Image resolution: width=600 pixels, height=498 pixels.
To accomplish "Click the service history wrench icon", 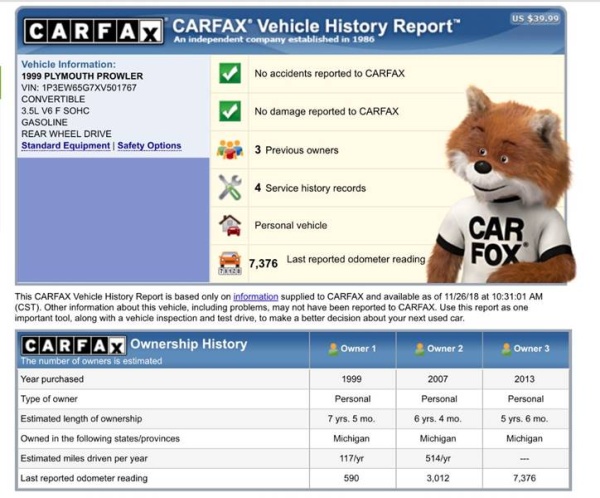I will 230,187.
